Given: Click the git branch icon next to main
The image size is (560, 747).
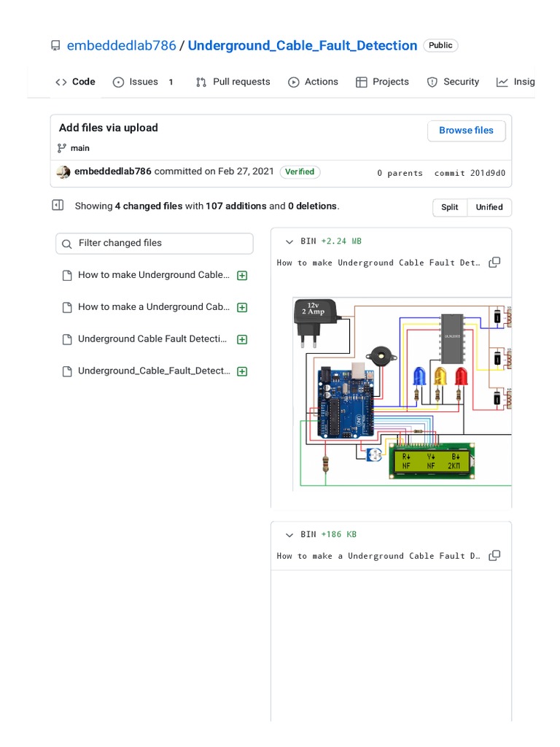Looking at the screenshot, I should tap(62, 148).
